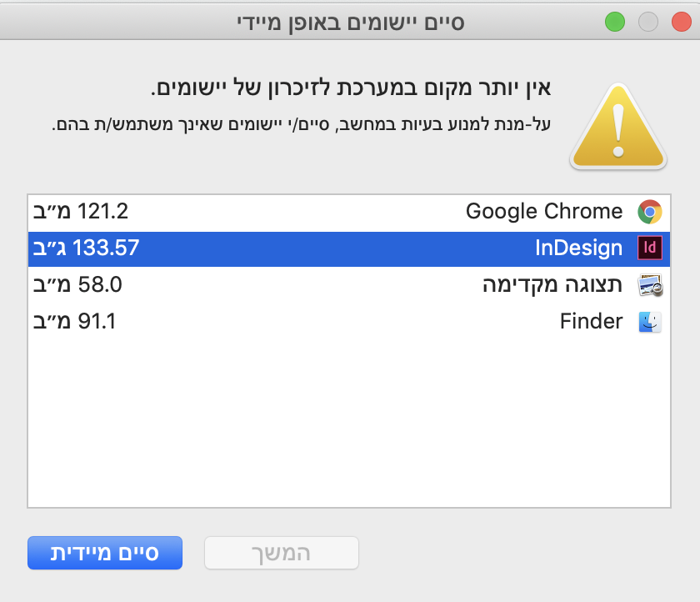Image resolution: width=700 pixels, height=602 pixels.
Task: Click the yellow warning triangle icon
Action: click(x=617, y=124)
